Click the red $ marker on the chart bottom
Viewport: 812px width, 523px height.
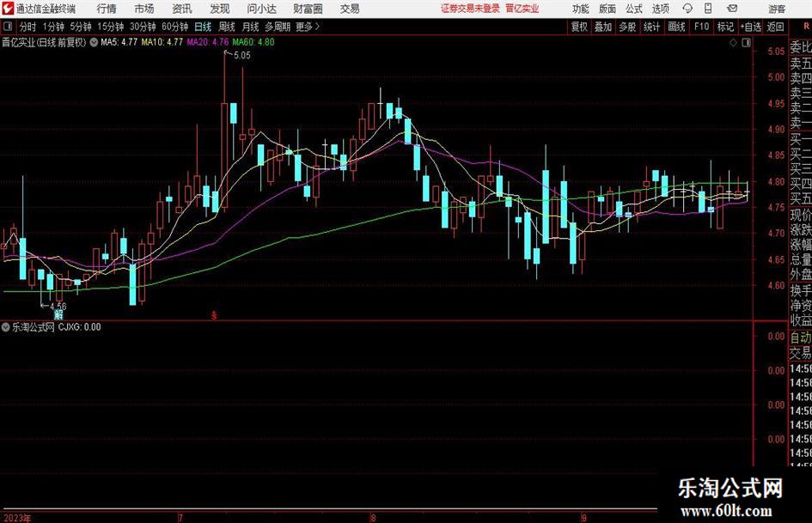tap(215, 315)
